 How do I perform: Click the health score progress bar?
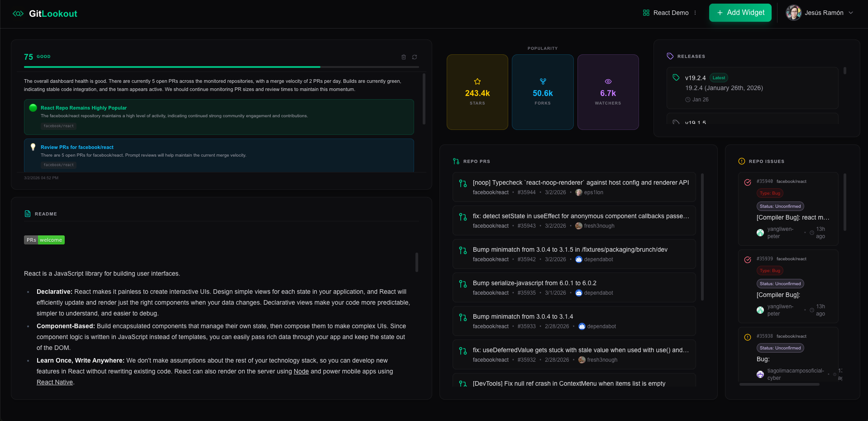(221, 67)
